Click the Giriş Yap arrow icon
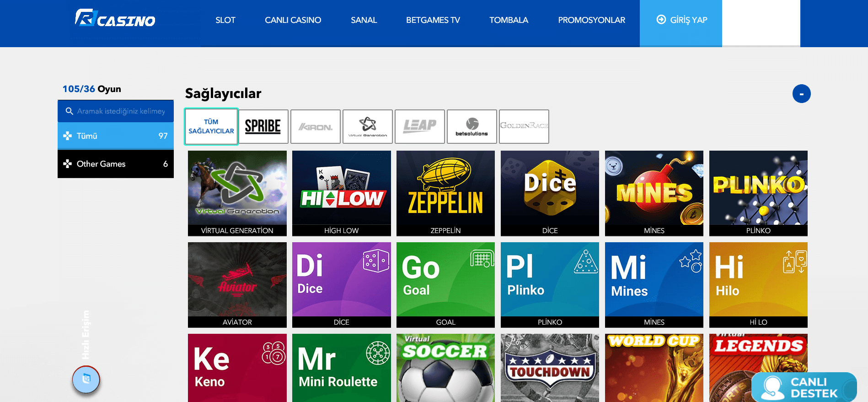Image resolution: width=868 pixels, height=402 pixels. point(661,19)
